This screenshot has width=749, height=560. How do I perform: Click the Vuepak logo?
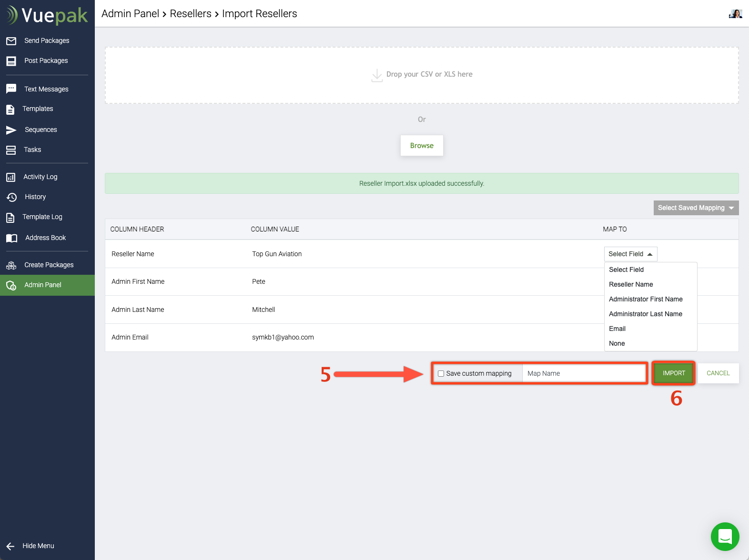tap(47, 15)
